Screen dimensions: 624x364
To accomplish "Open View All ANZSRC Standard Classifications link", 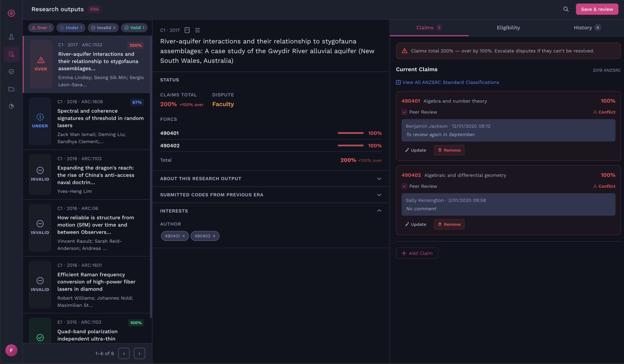I will click(x=450, y=82).
